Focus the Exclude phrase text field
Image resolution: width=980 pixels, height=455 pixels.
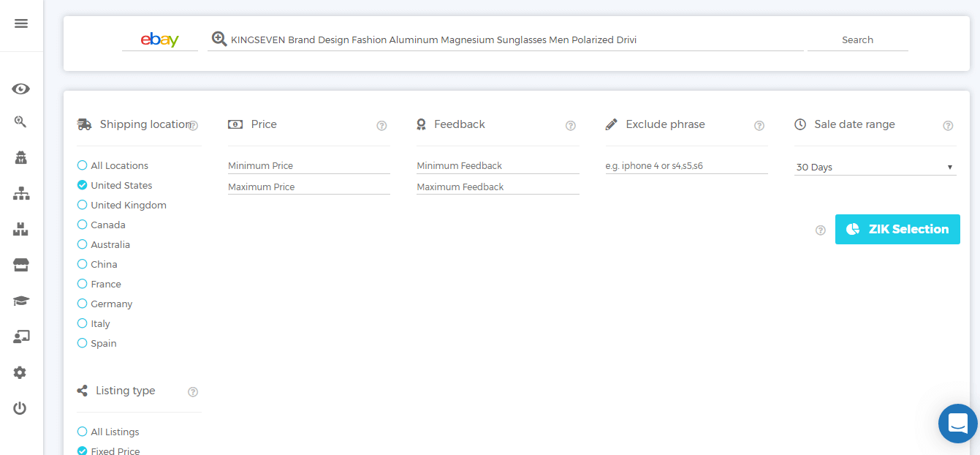click(x=686, y=166)
